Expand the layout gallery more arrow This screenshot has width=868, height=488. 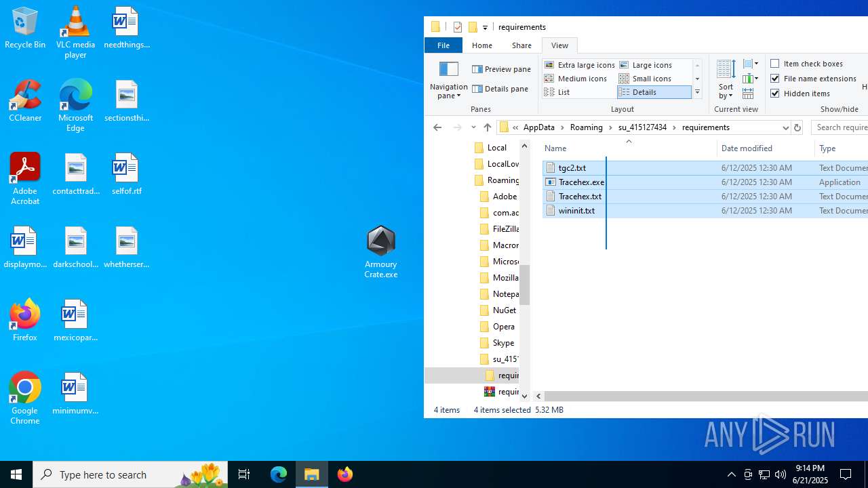(x=697, y=92)
